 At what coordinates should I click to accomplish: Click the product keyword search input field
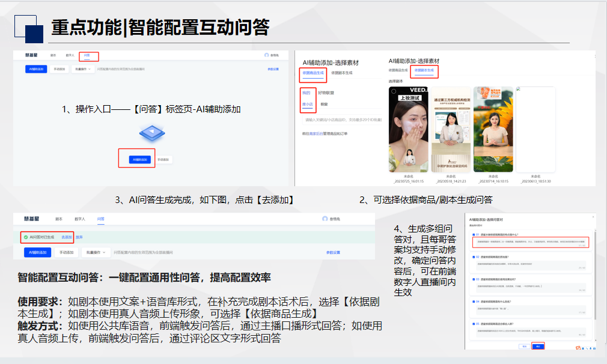click(343, 120)
